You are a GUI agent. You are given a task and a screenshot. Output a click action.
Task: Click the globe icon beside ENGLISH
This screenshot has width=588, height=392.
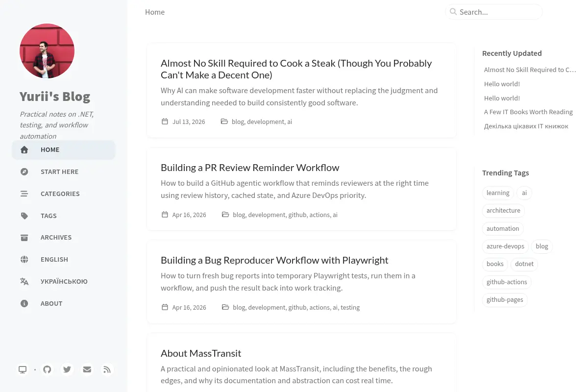tap(24, 260)
